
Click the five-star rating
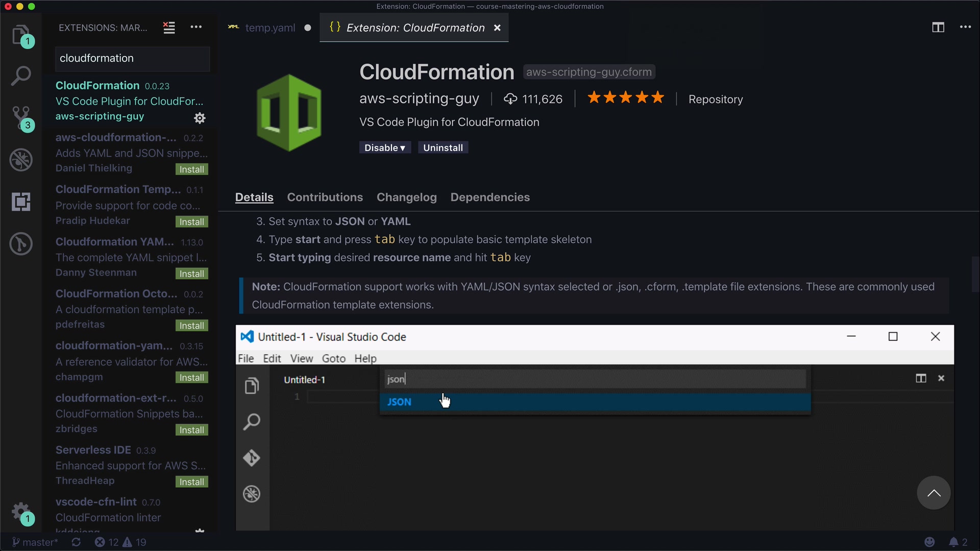click(x=625, y=98)
